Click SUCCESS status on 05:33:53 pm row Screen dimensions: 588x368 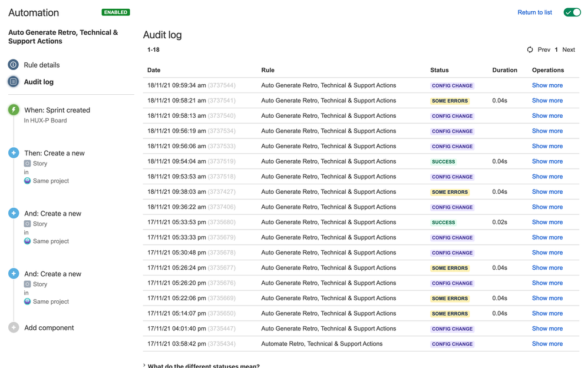click(x=443, y=222)
